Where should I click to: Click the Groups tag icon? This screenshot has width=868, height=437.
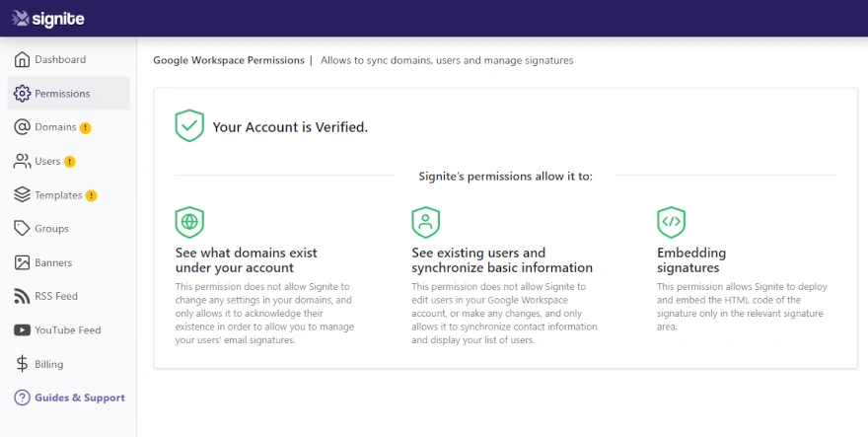(22, 228)
